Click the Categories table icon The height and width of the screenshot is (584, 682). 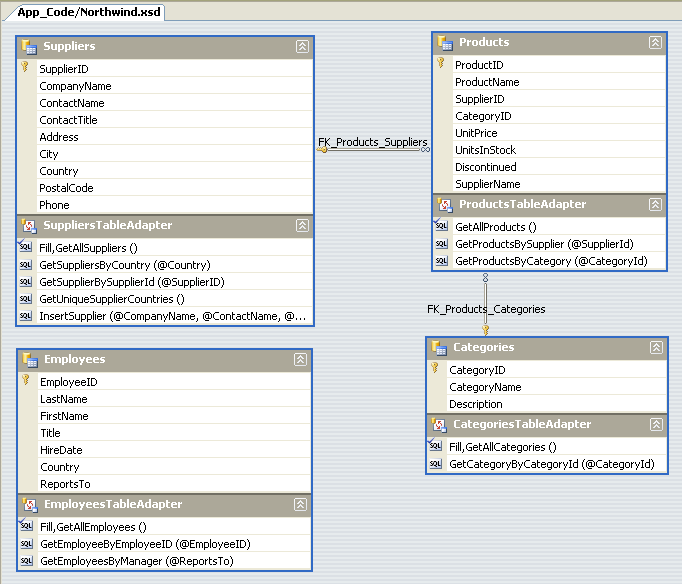click(439, 347)
